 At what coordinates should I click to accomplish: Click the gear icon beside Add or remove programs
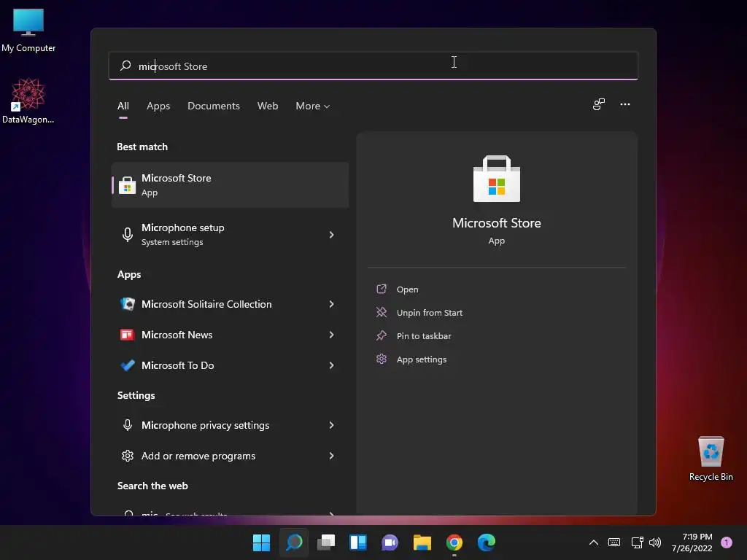127,456
